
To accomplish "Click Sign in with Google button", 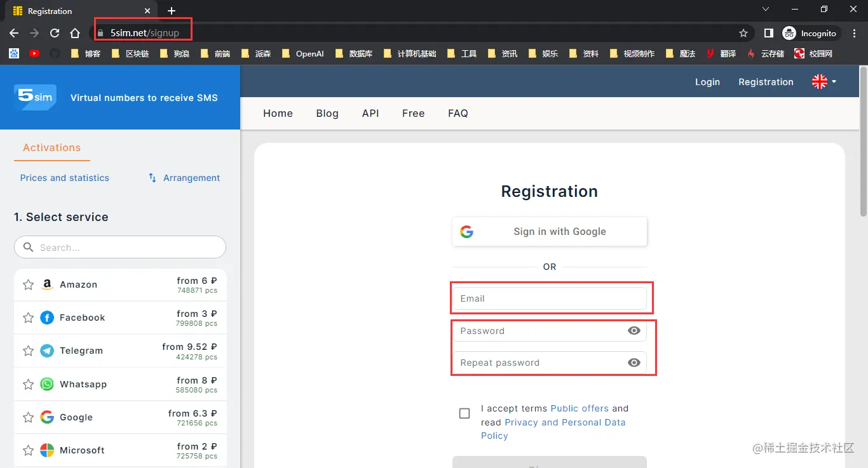I will click(x=550, y=232).
